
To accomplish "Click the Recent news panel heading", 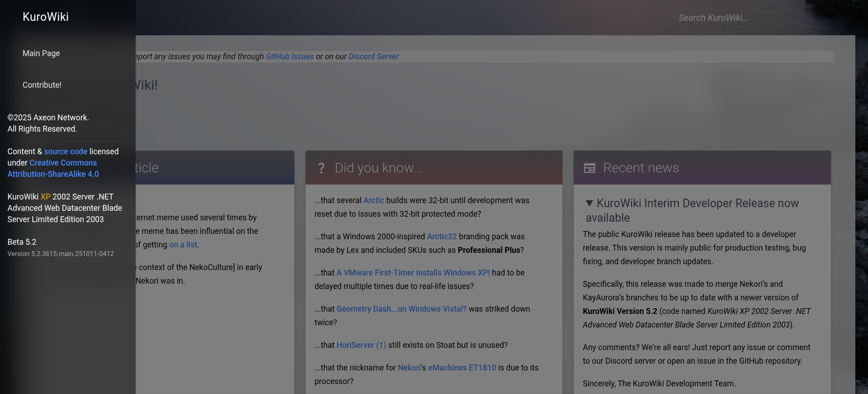I will [x=641, y=168].
